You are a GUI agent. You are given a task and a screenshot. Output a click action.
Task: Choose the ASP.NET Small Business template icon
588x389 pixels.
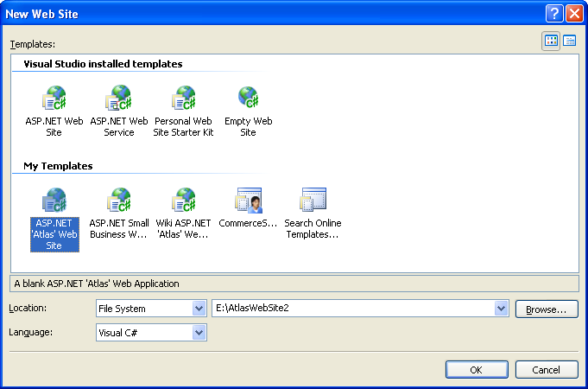[x=119, y=201]
